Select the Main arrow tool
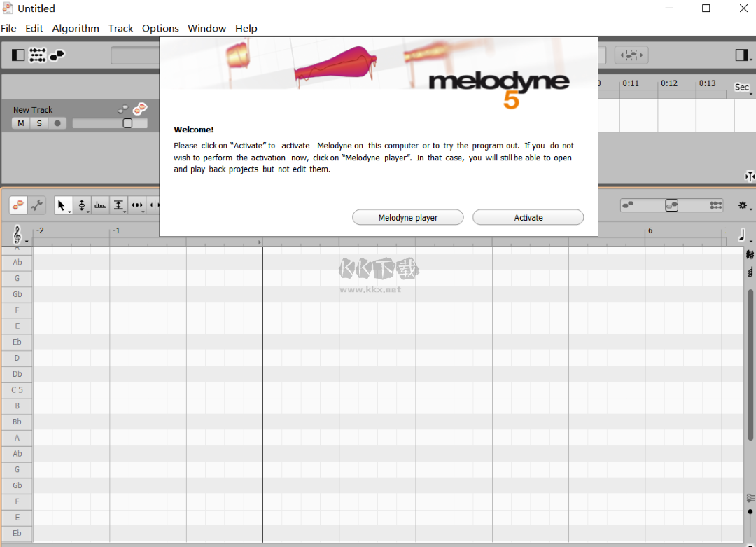The width and height of the screenshot is (756, 547). coord(62,205)
